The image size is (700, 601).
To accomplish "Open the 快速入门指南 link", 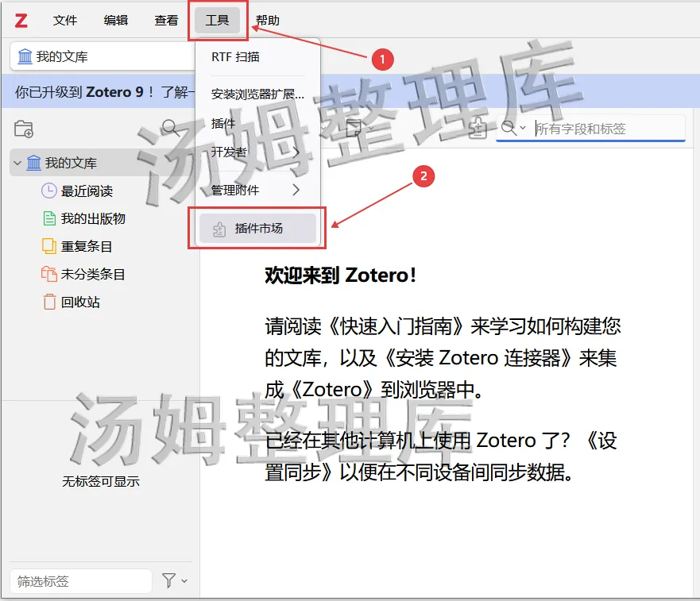I will pyautogui.click(x=396, y=327).
